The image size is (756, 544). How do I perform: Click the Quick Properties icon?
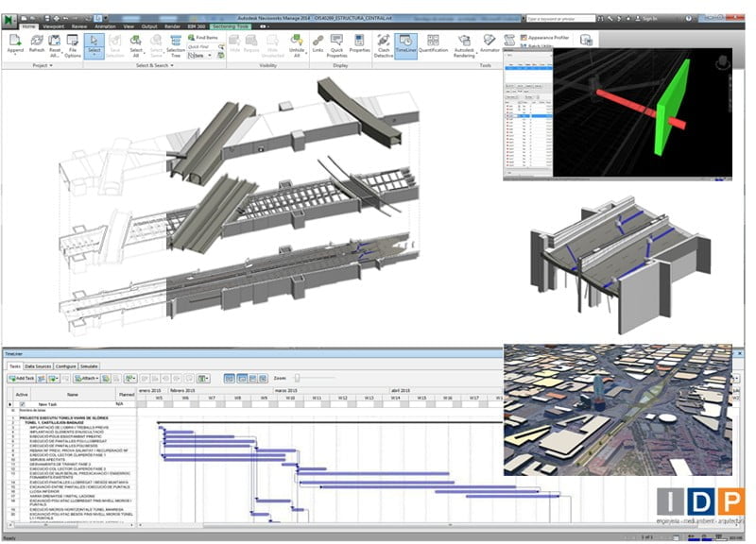[336, 45]
